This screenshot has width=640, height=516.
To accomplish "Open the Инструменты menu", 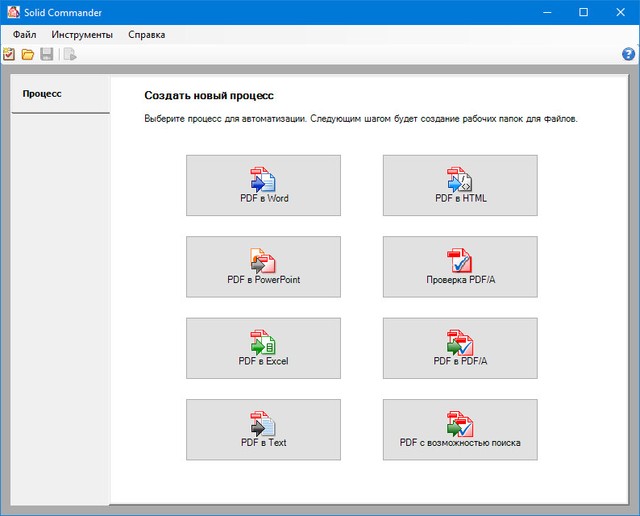I will (82, 34).
